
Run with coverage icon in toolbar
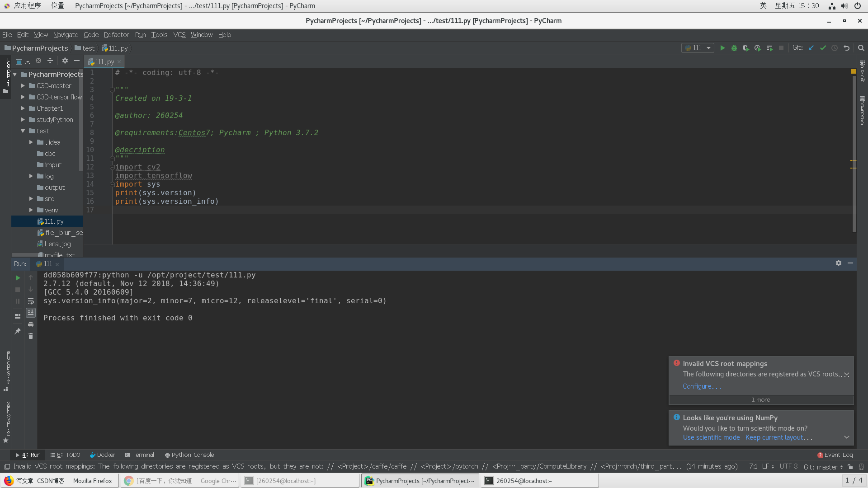pos(745,48)
